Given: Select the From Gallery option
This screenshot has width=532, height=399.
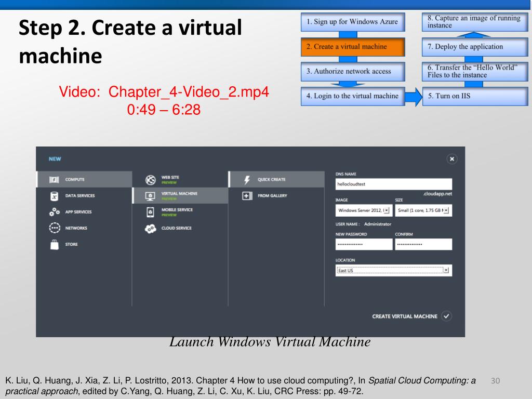Looking at the screenshot, I should 276,196.
